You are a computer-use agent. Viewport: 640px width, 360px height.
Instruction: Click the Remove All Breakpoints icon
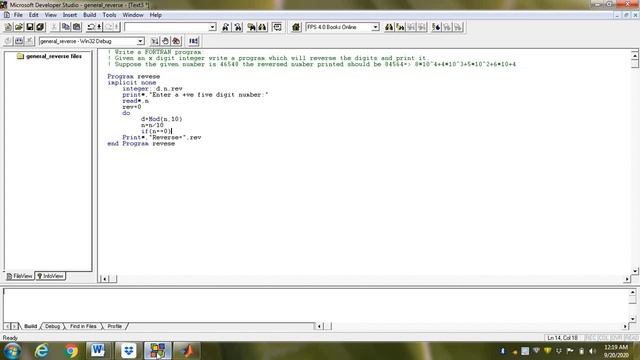[x=176, y=41]
